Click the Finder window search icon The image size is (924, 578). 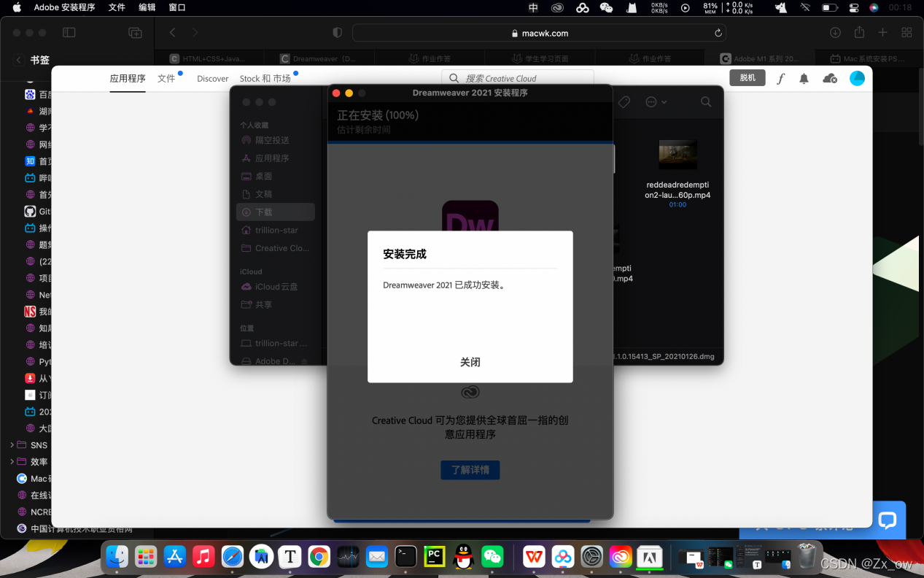tap(706, 102)
